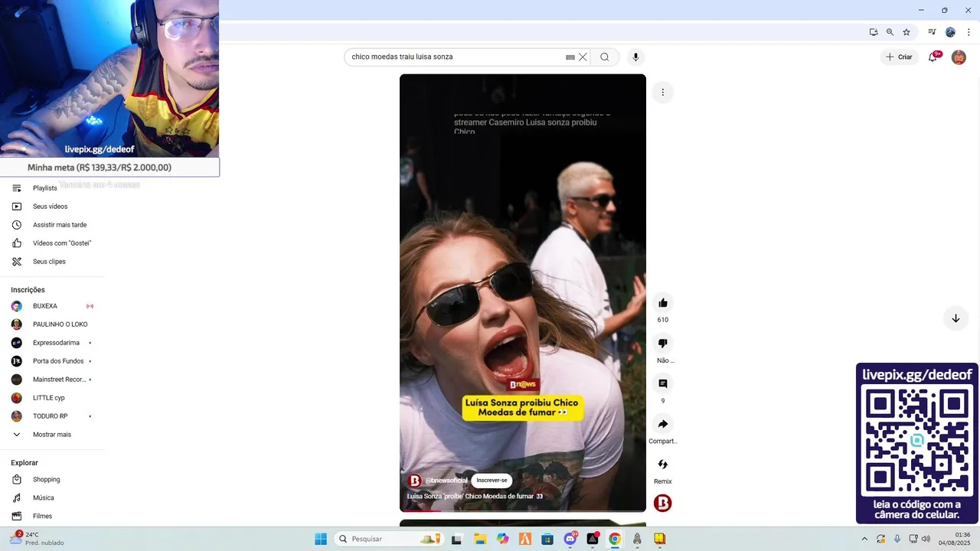Open File Explorer from taskbar
The width and height of the screenshot is (980, 551).
click(480, 539)
